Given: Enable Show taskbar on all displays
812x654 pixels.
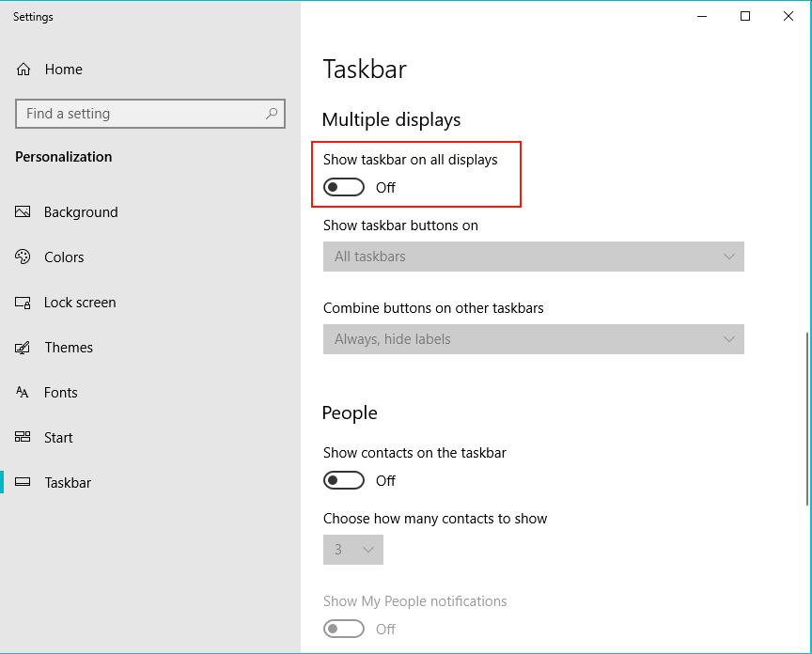Looking at the screenshot, I should click(x=343, y=187).
